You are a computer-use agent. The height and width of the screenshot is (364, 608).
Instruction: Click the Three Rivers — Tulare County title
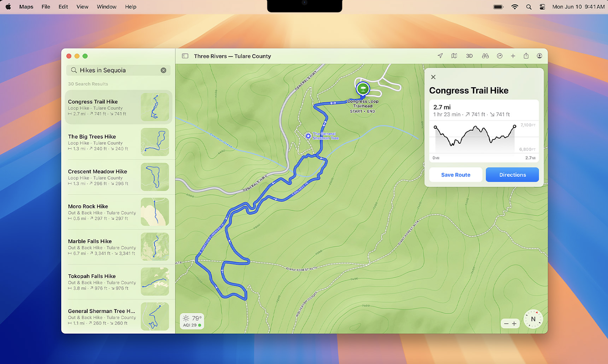point(233,56)
